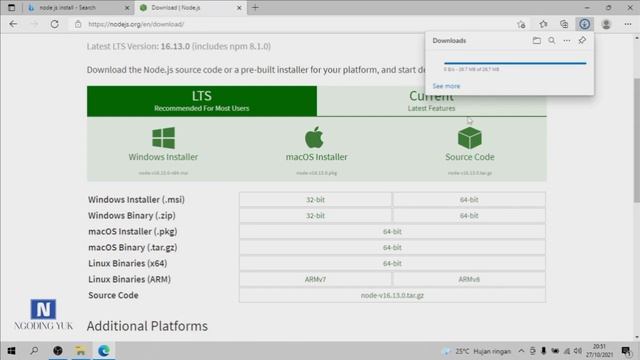
Task: Open taskbar search
Action: 34,351
